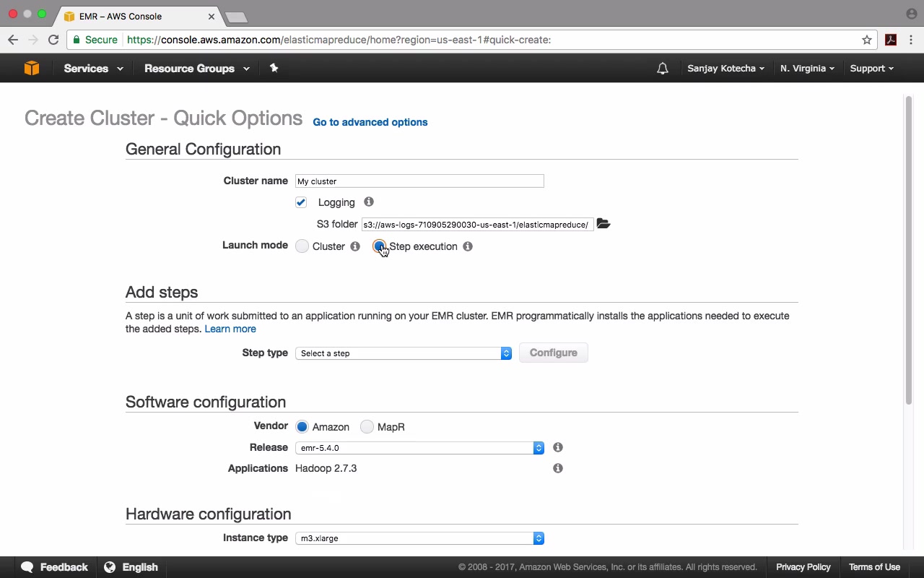
Task: Click the info icon beside Cluster launch mode
Action: point(355,246)
